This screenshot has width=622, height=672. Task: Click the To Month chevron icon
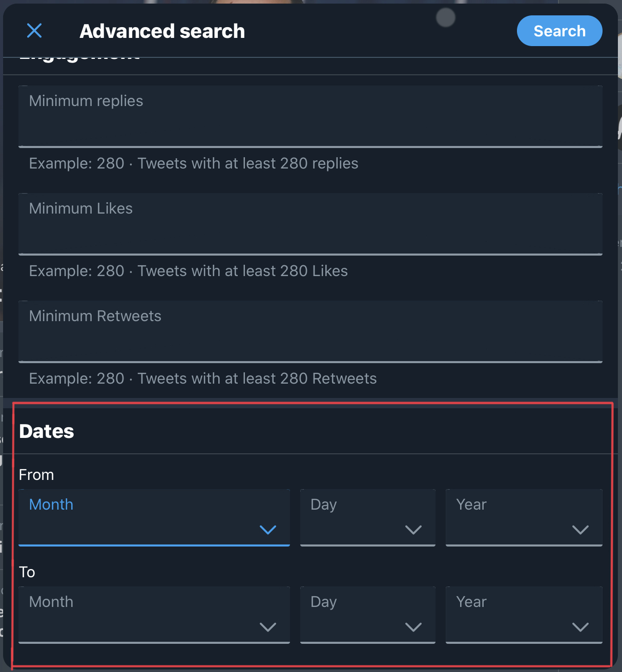(268, 627)
